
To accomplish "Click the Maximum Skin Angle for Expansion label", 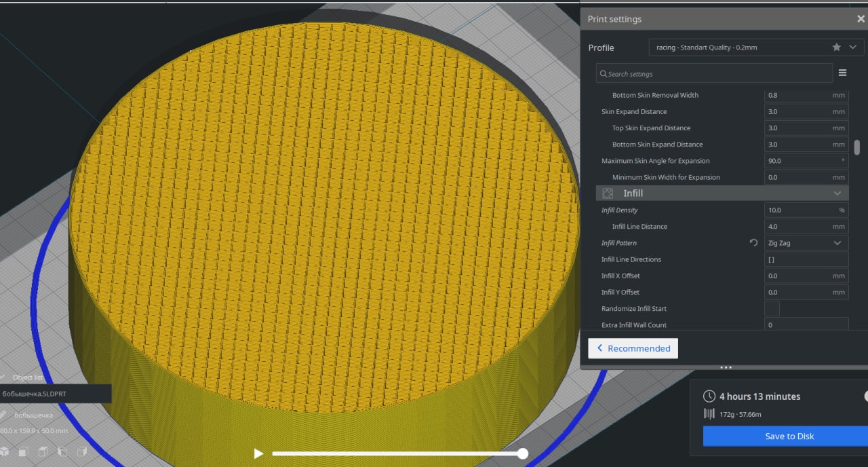I will coord(655,161).
